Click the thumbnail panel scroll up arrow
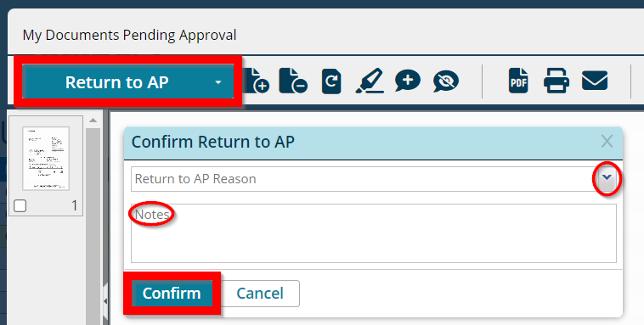 coord(93,120)
